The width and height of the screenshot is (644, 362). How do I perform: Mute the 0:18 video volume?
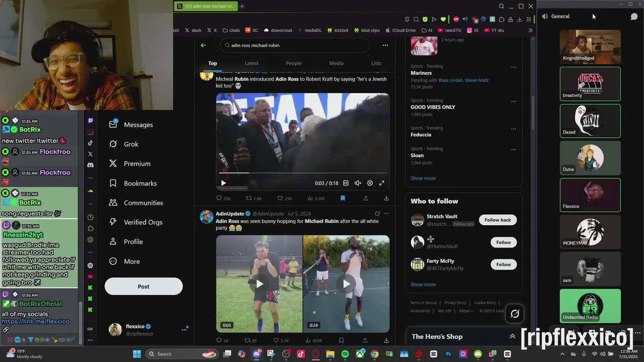point(358,183)
